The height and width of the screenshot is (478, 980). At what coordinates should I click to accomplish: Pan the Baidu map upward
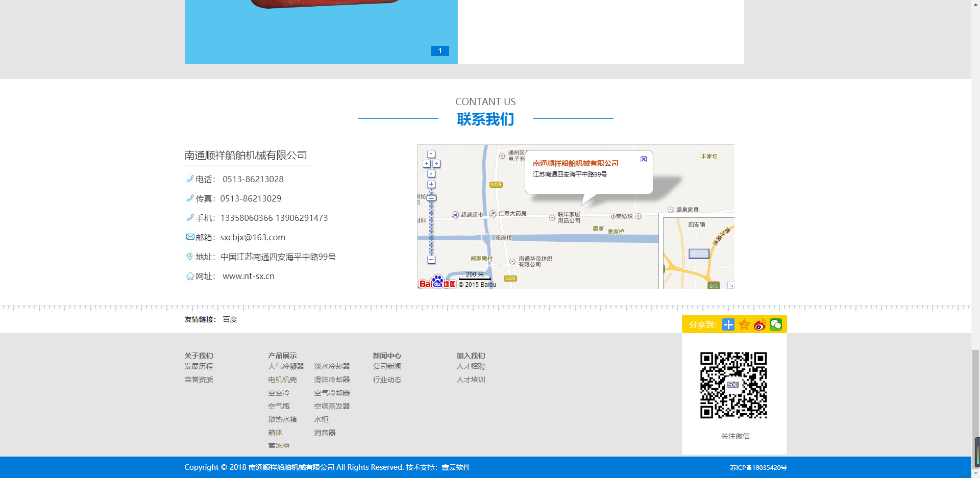(431, 154)
